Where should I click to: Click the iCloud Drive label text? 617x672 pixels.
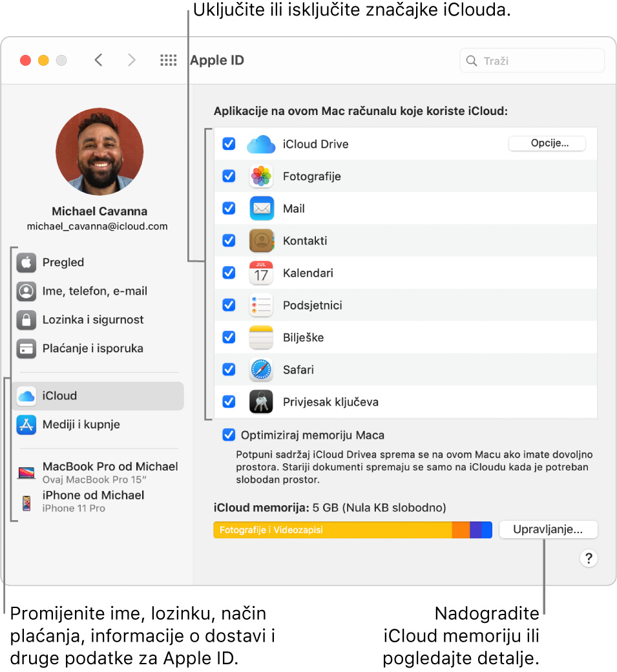point(316,144)
